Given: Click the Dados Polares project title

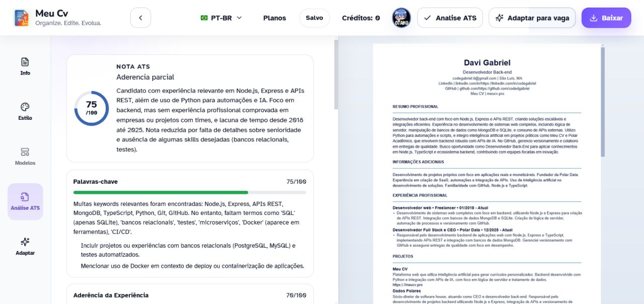Looking at the screenshot, I should (407, 291).
